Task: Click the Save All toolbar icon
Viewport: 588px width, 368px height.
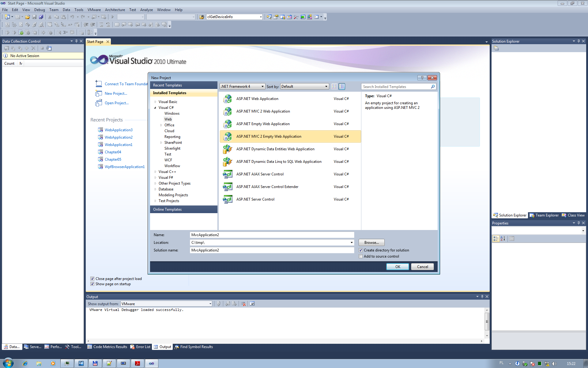Action: pos(41,17)
